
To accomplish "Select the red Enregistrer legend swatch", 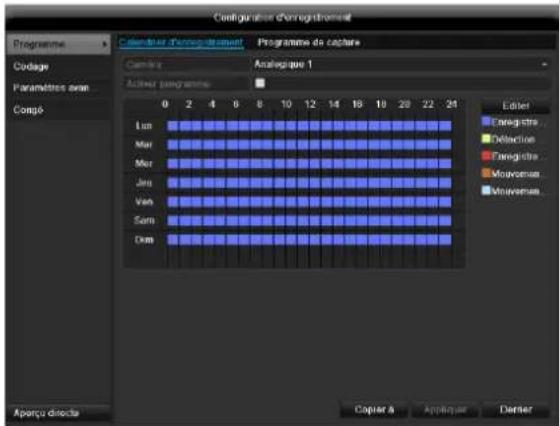I will pos(486,156).
